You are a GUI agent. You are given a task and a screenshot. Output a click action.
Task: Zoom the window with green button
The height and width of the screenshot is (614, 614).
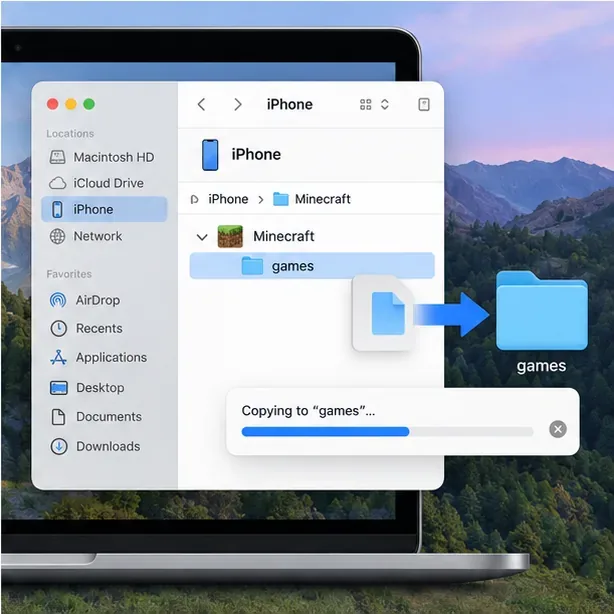click(89, 104)
